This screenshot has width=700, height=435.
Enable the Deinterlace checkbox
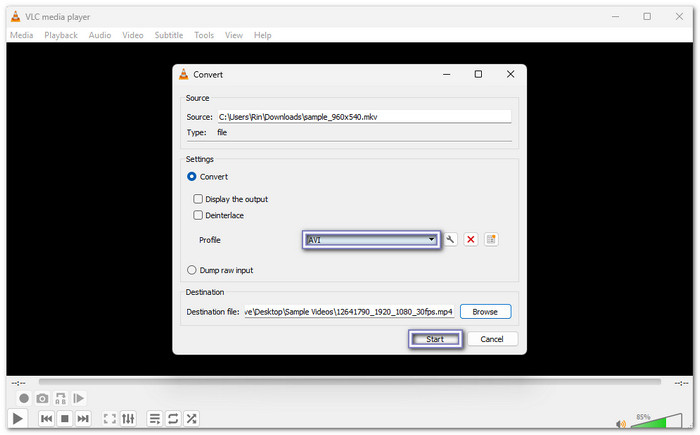(198, 215)
